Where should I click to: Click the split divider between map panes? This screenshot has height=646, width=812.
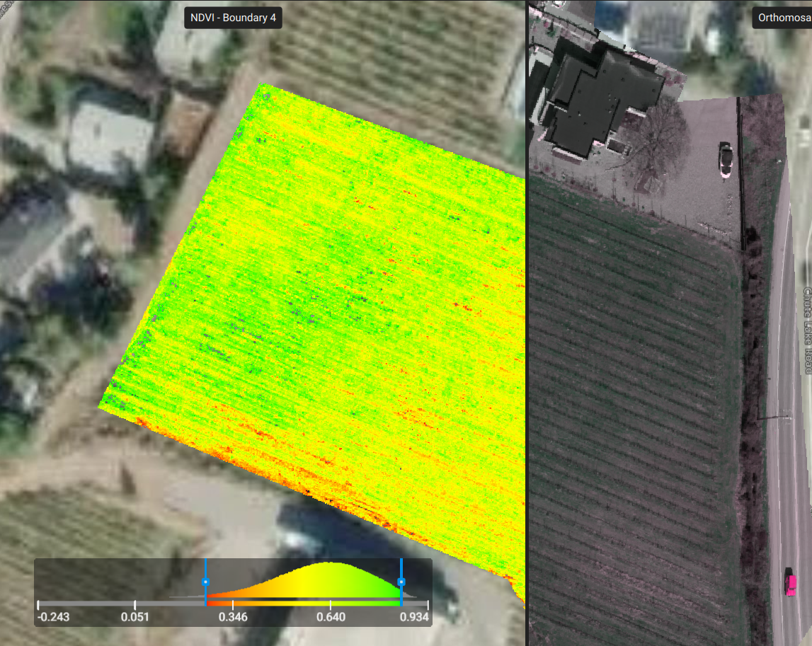pyautogui.click(x=527, y=323)
